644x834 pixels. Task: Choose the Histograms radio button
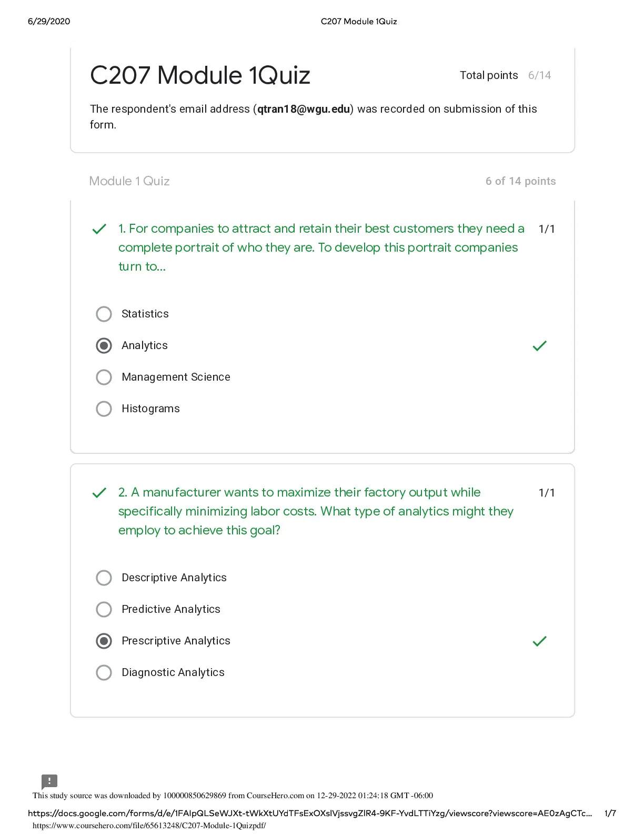(104, 409)
